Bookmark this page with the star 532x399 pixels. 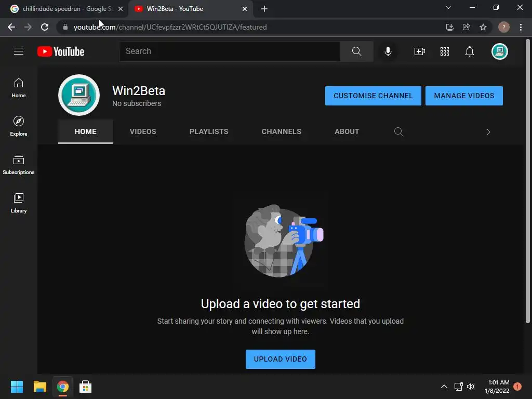point(483,27)
